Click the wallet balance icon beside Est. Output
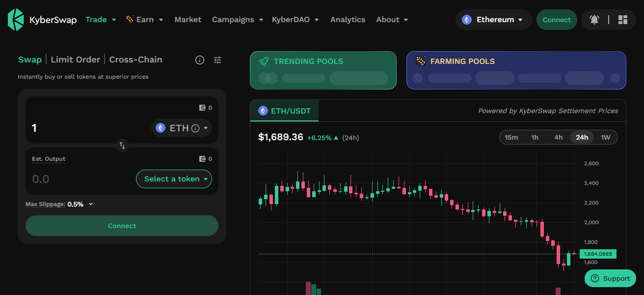This screenshot has height=295, width=644. (x=202, y=159)
